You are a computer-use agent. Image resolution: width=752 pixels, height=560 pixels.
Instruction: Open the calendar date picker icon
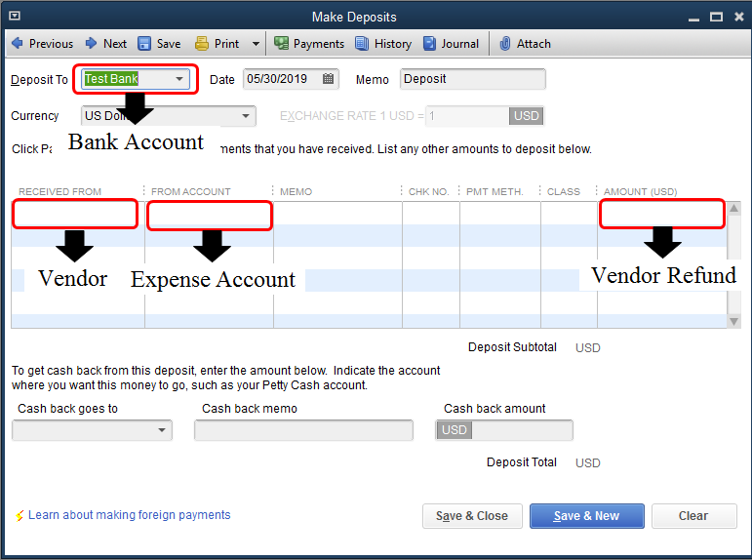click(x=328, y=79)
